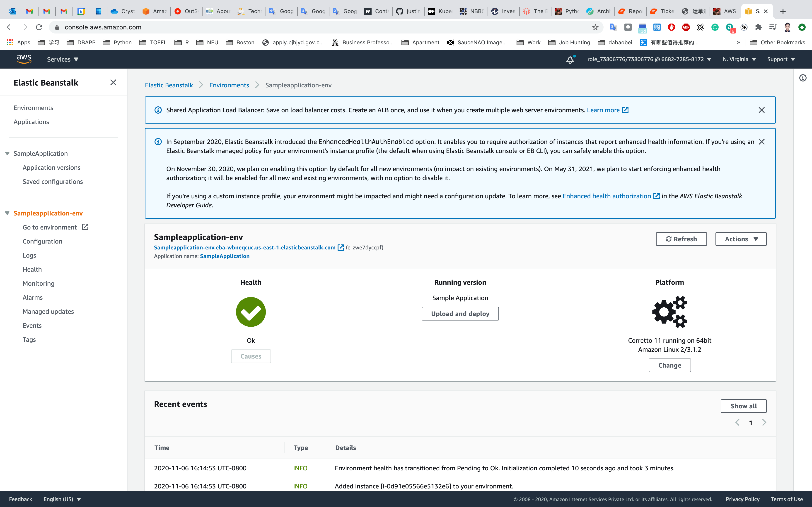
Task: Reload the page with browser refresh icon
Action: point(39,27)
